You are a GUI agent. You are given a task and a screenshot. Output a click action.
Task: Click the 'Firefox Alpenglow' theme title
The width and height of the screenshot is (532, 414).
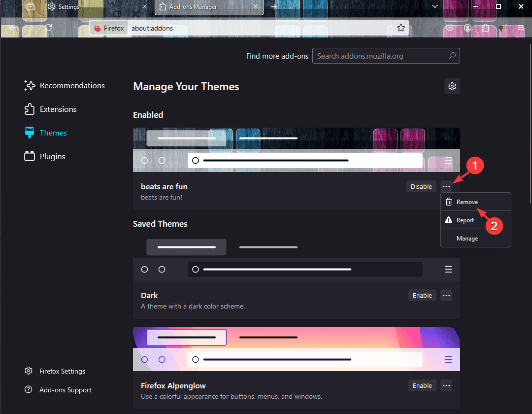(x=173, y=386)
